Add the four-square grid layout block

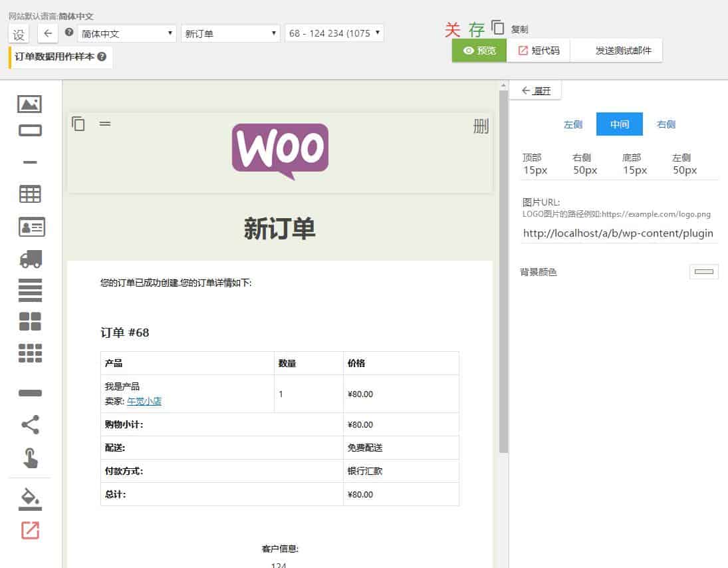[30, 321]
